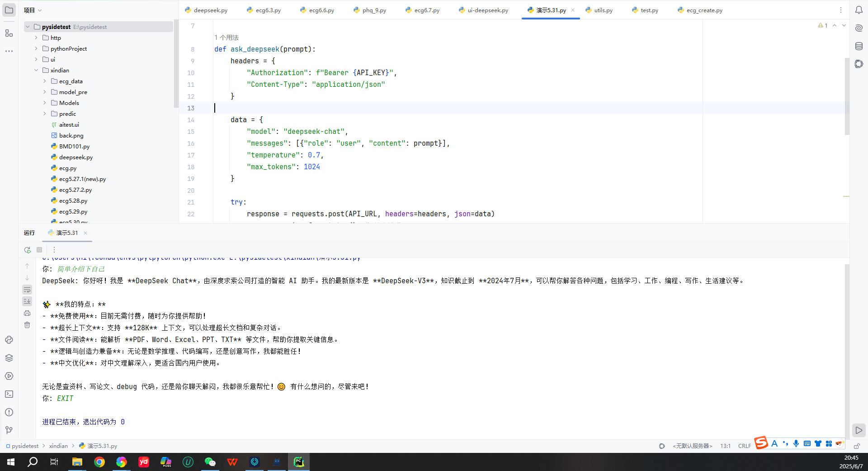This screenshot has height=471, width=868.
Task: Open Google Chrome from taskbar
Action: tap(99, 462)
